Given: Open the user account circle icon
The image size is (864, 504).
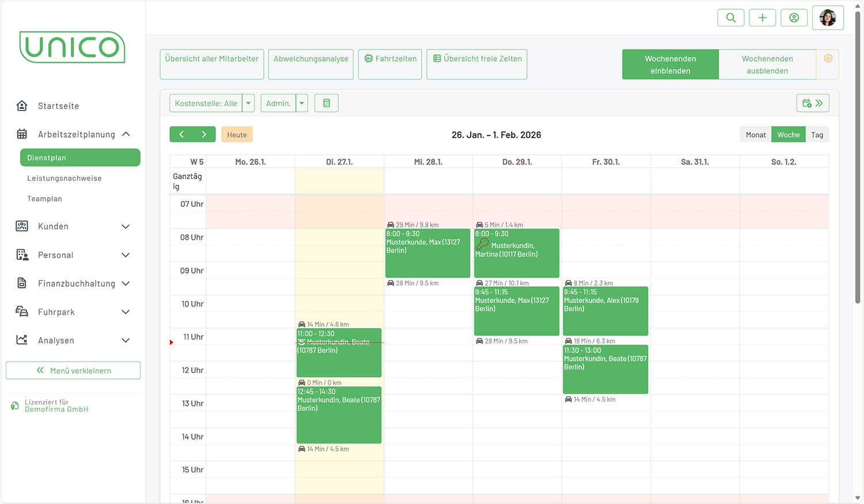Looking at the screenshot, I should (794, 18).
